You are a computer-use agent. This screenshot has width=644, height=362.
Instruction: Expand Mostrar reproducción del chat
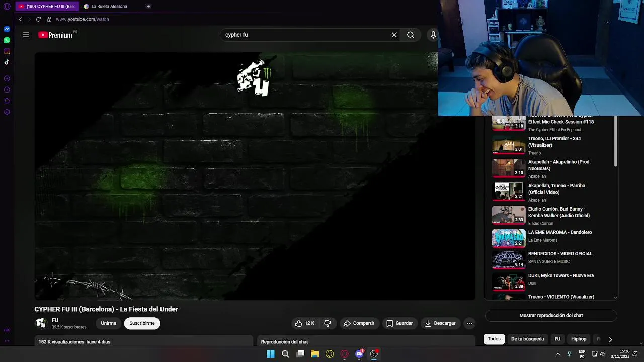pyautogui.click(x=551, y=316)
